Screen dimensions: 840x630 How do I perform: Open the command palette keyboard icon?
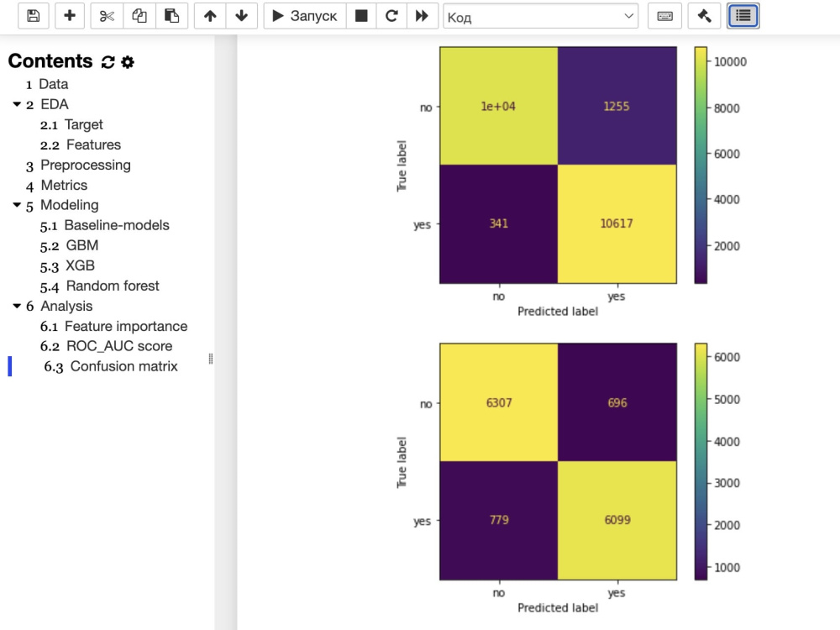coord(664,15)
